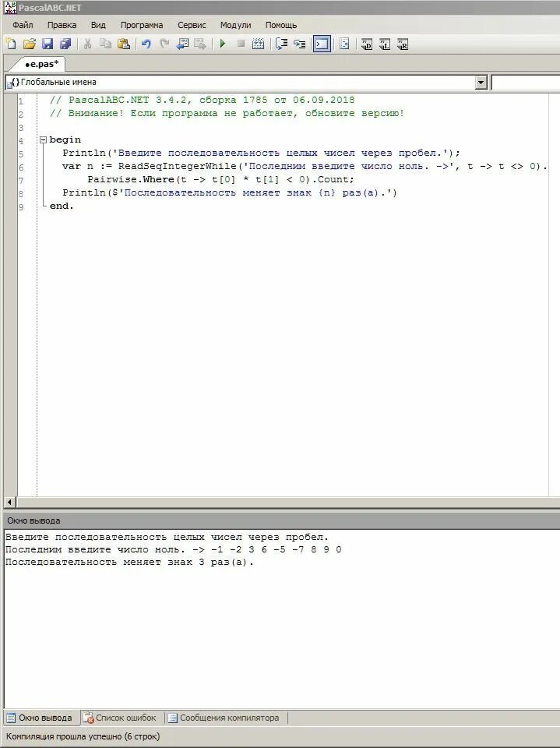Switch to the Список ошибок tab
This screenshot has height=748, width=560.
119,718
